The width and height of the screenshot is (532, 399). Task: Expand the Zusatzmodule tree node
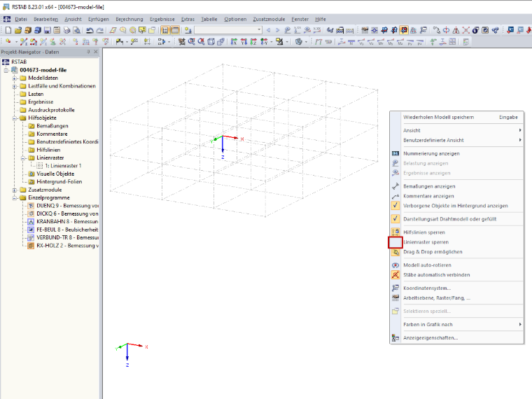pyautogui.click(x=14, y=190)
